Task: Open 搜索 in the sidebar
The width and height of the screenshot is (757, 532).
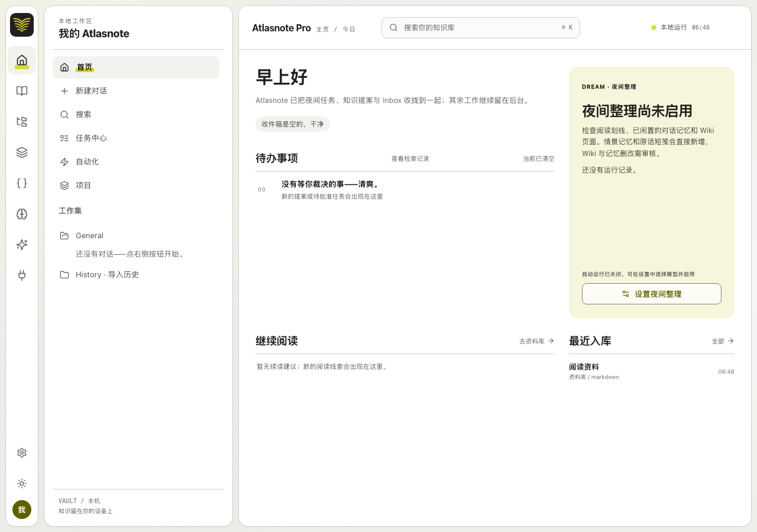Action: (136, 115)
